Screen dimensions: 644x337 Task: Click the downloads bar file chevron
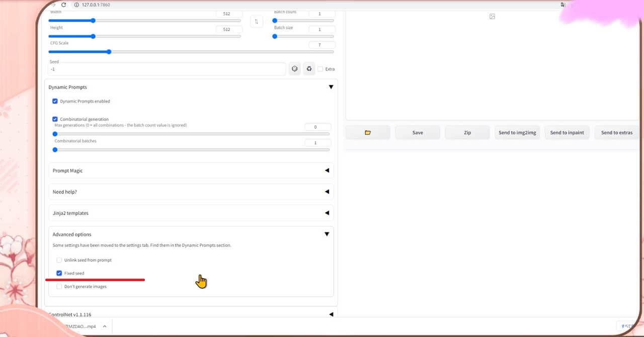tap(105, 326)
